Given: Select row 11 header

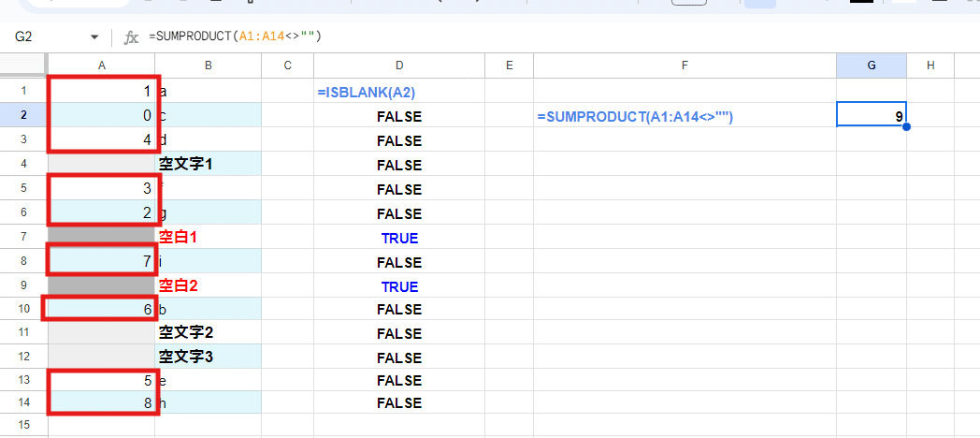Looking at the screenshot, I should [x=23, y=332].
